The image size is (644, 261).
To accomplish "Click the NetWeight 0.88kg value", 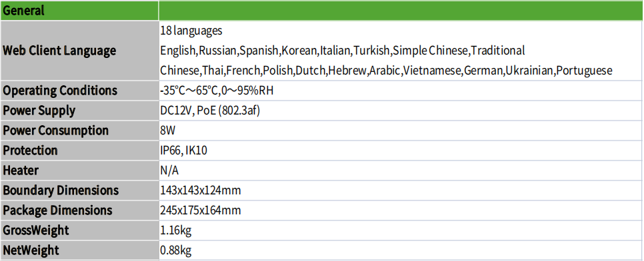I will 176,250.
